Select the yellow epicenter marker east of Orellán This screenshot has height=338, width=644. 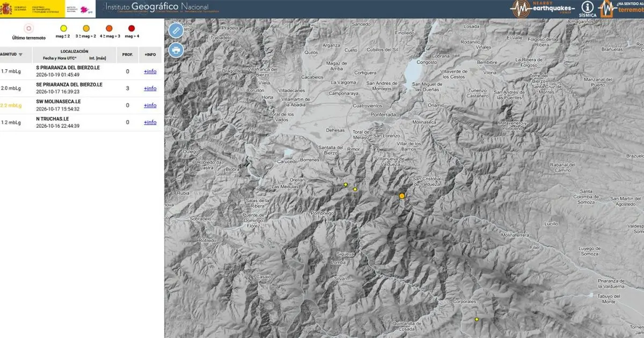click(346, 185)
